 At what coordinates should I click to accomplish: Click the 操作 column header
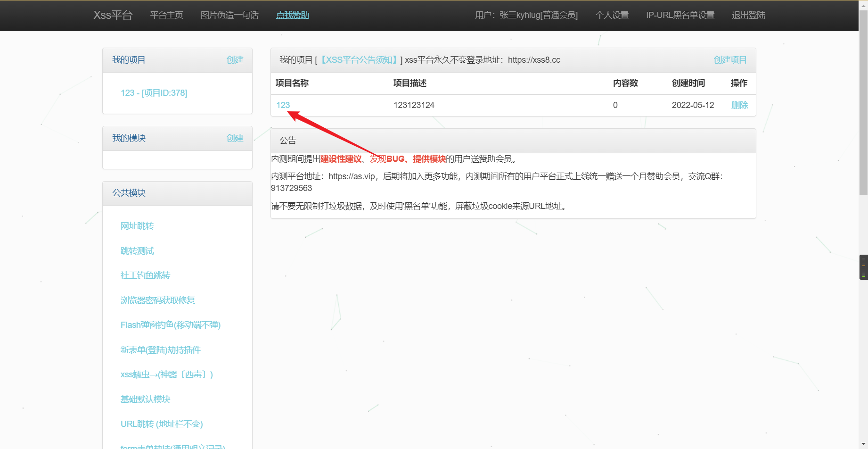coord(739,83)
